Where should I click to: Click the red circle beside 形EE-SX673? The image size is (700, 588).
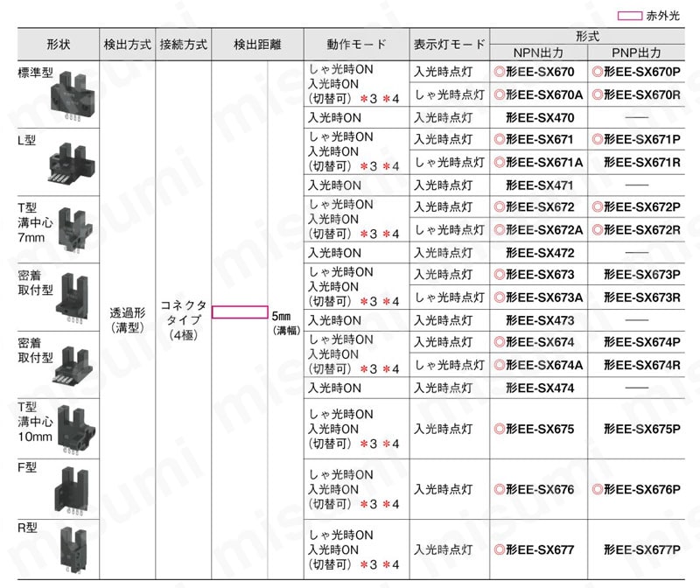pos(499,274)
